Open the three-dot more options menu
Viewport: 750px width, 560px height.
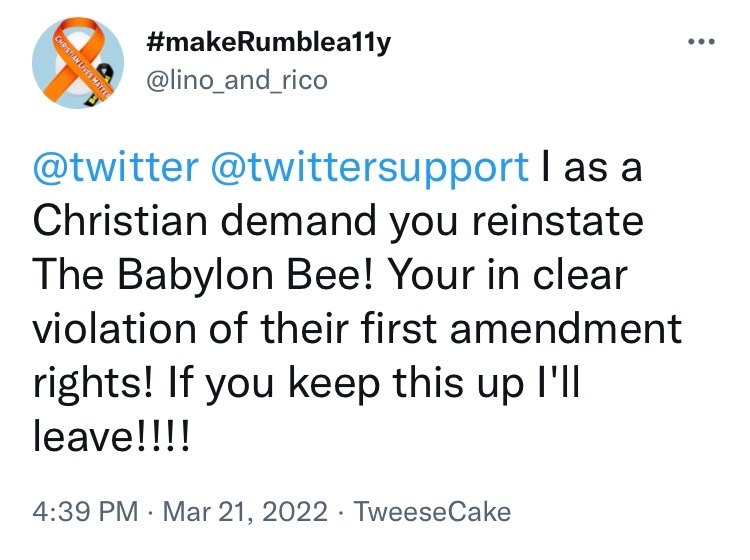click(x=701, y=42)
